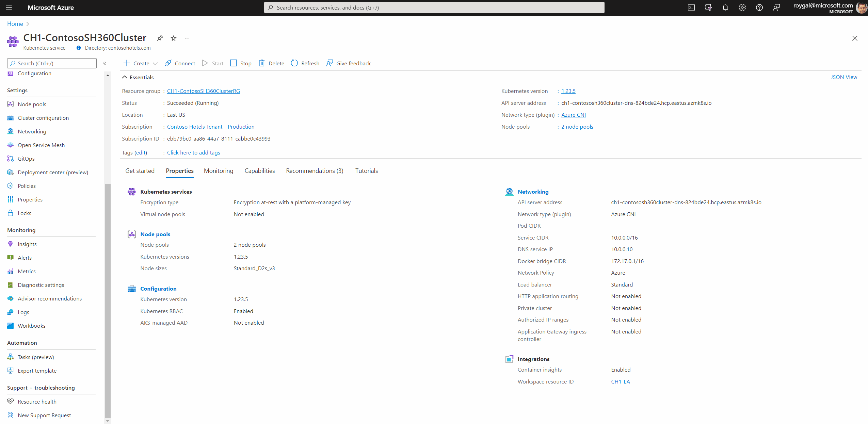This screenshot has height=424, width=868.
Task: Favorite the cluster with star icon
Action: 174,38
